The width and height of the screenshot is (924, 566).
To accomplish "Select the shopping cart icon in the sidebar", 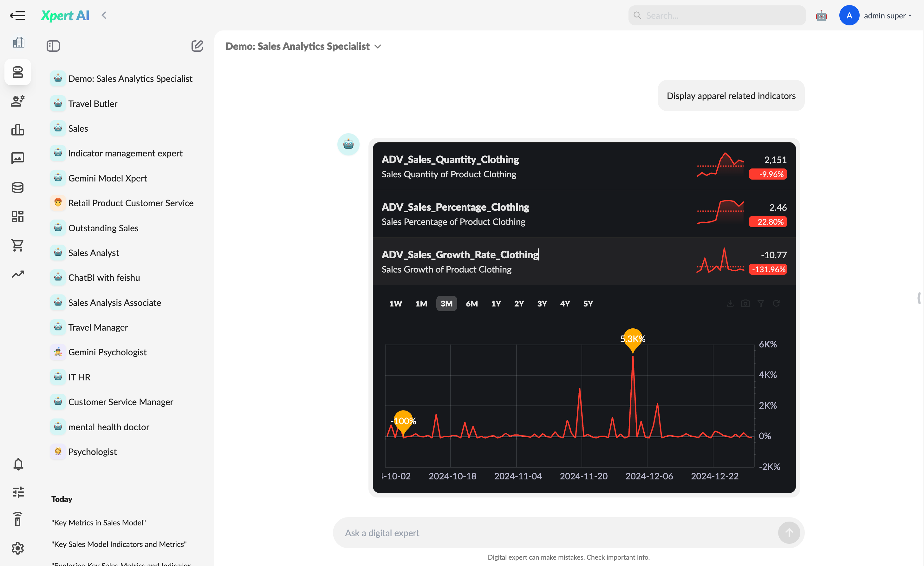I will tap(18, 245).
